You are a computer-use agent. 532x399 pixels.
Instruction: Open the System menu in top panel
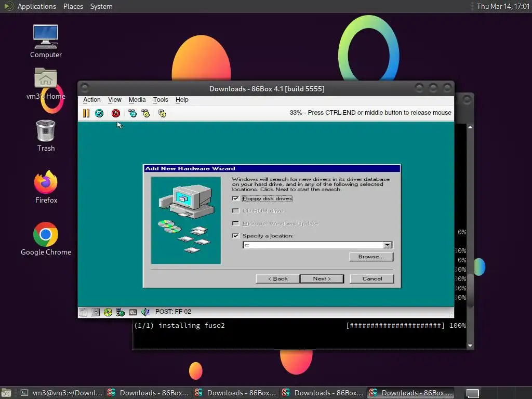[x=101, y=6]
